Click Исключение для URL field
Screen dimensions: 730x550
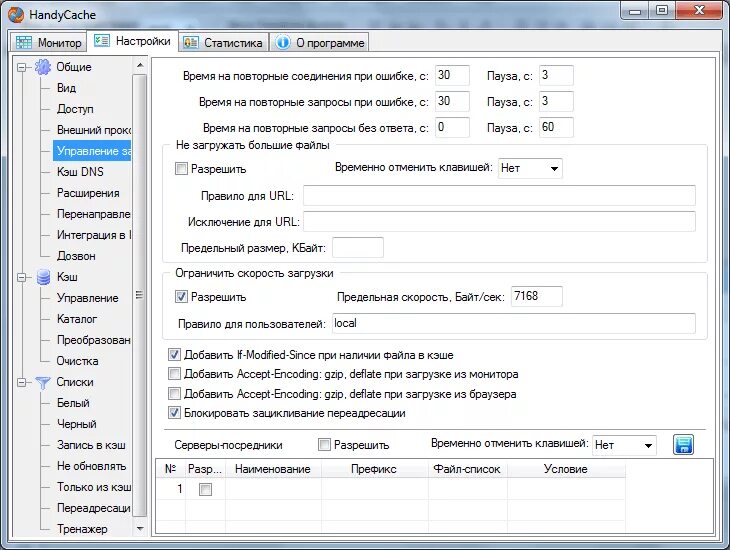click(499, 222)
